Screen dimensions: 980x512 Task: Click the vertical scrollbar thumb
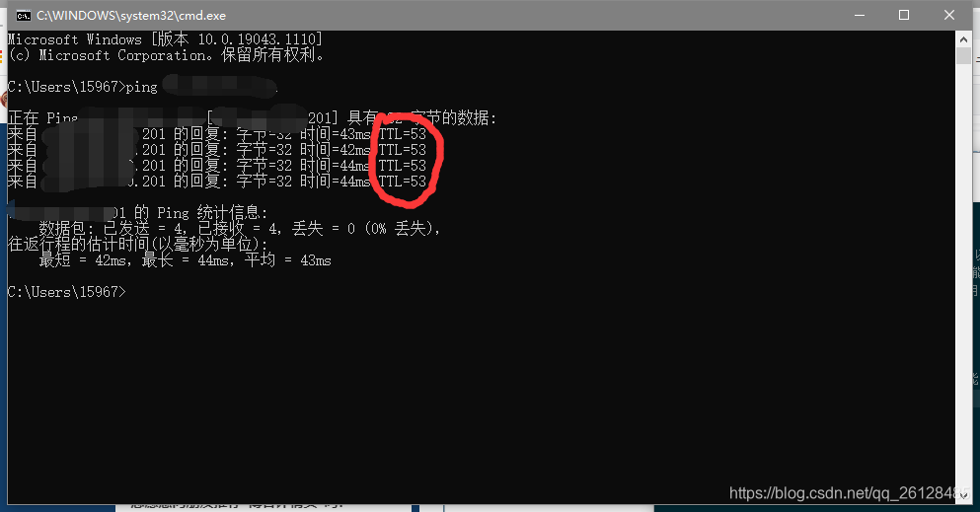[x=963, y=55]
